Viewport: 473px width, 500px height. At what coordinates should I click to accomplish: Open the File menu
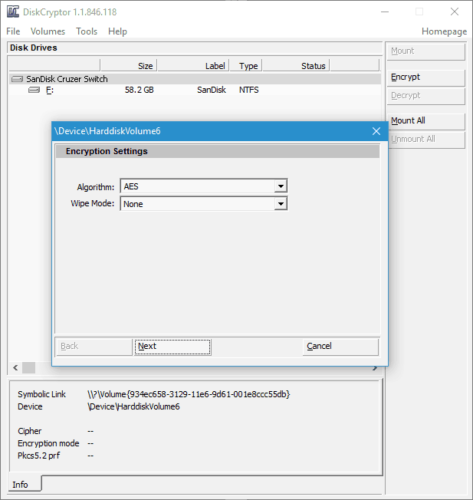tap(13, 31)
